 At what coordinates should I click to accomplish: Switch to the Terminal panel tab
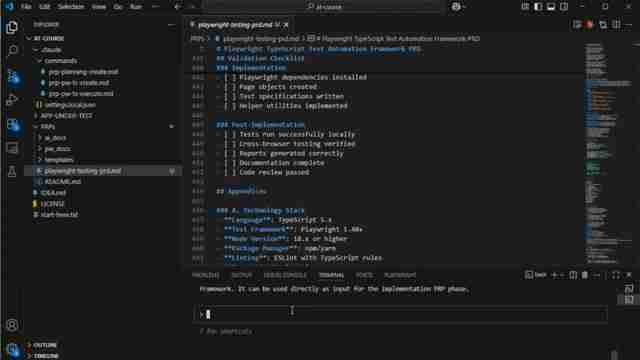(x=331, y=275)
